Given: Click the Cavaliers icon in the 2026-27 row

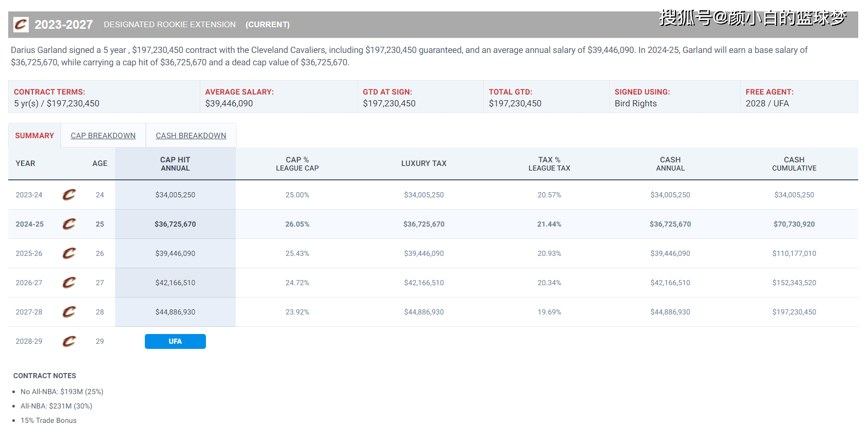Looking at the screenshot, I should tap(69, 283).
